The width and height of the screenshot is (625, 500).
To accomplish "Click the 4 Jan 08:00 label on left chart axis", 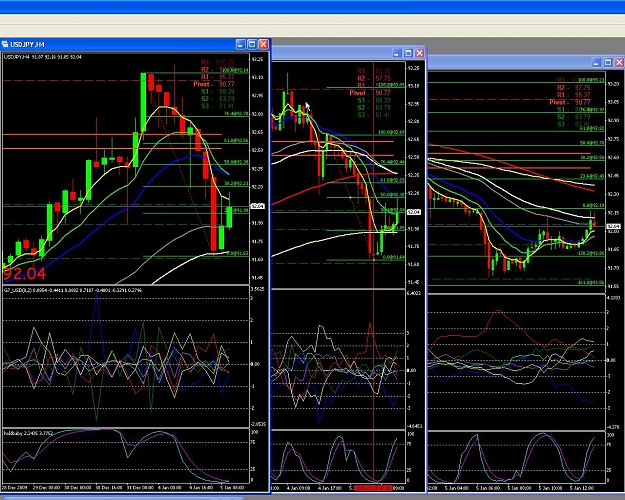I will 170,488.
